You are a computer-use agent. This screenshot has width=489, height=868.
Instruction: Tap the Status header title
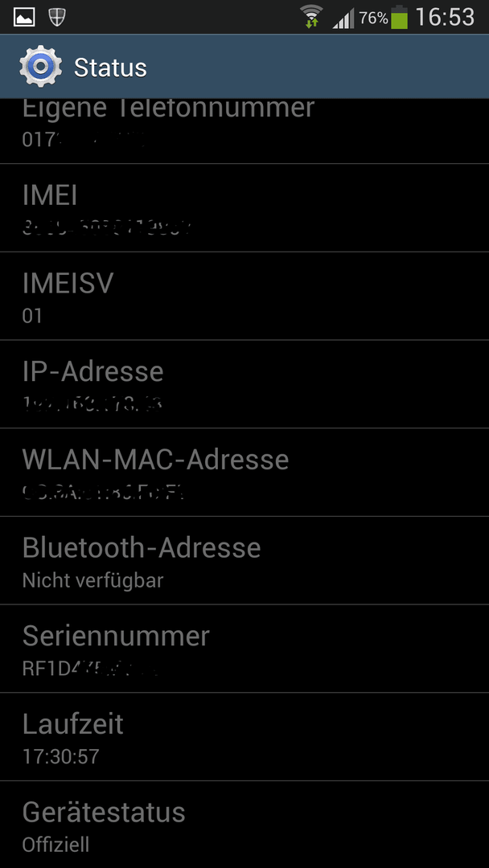(x=110, y=68)
